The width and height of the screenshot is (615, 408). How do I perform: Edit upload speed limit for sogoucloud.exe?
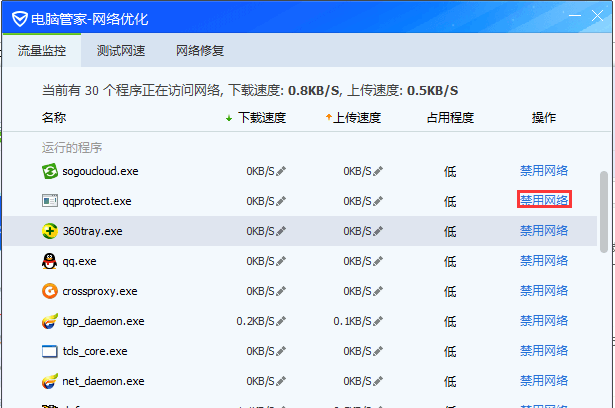pyautogui.click(x=378, y=171)
